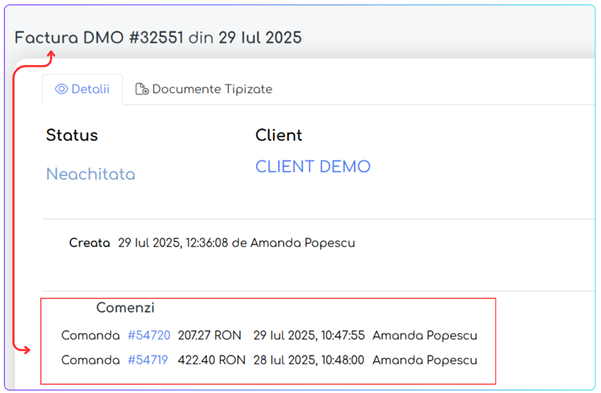This screenshot has height=393, width=601.
Task: Click date 28 Iul 2025, 10:48:00
Action: pos(309,360)
